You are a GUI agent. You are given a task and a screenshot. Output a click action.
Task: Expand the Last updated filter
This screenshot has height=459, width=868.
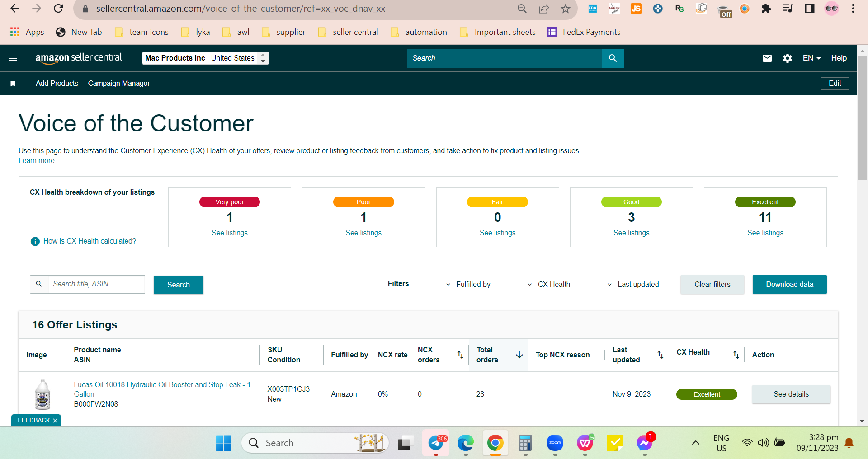click(x=633, y=285)
